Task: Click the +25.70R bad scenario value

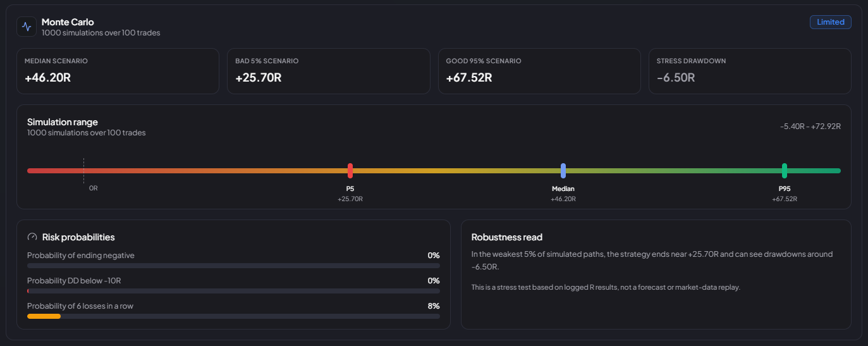Action: click(x=258, y=78)
